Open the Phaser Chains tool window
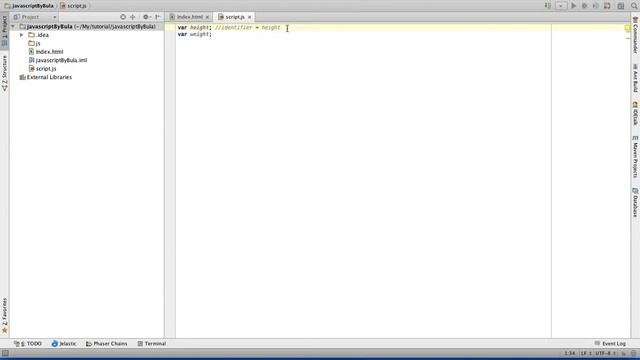 click(107, 344)
